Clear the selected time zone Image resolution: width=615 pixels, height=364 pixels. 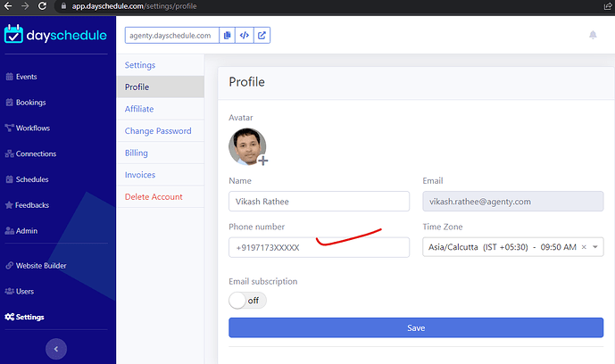[x=584, y=247]
